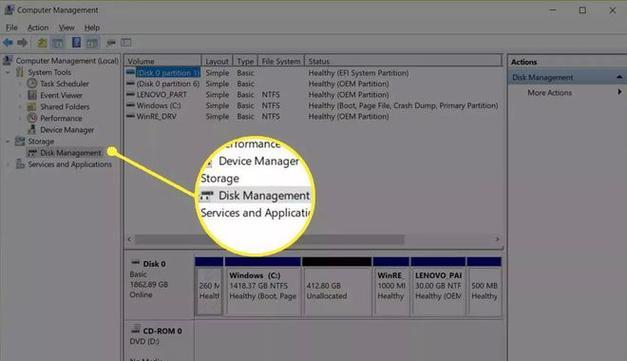Click the Computer Management (Local) root icon

(x=7, y=61)
